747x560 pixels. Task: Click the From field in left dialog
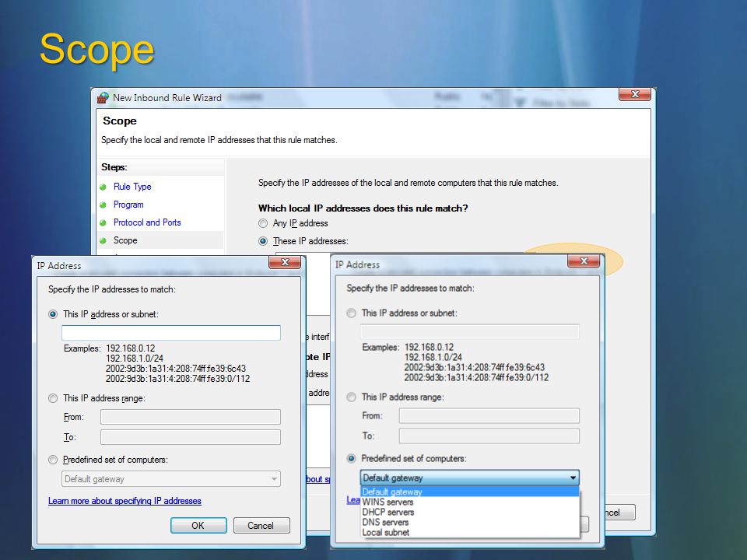click(191, 417)
